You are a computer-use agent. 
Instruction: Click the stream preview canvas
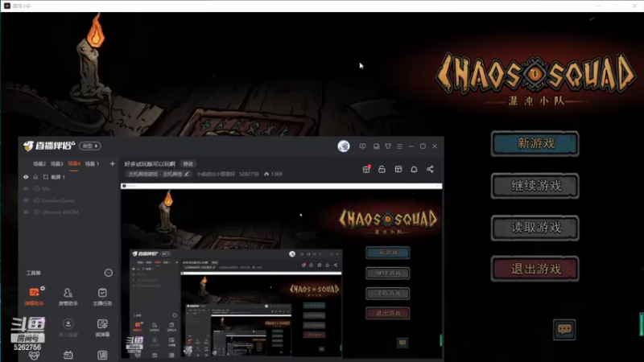coord(281,273)
